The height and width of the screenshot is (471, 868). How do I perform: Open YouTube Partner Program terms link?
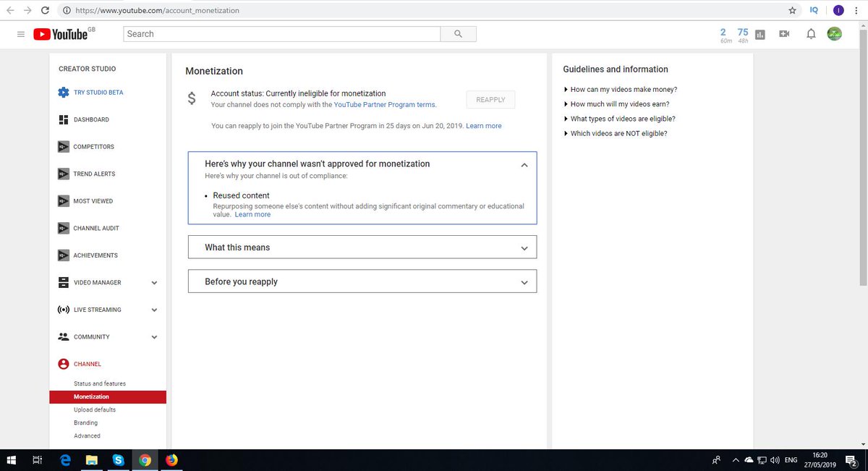[x=385, y=105]
